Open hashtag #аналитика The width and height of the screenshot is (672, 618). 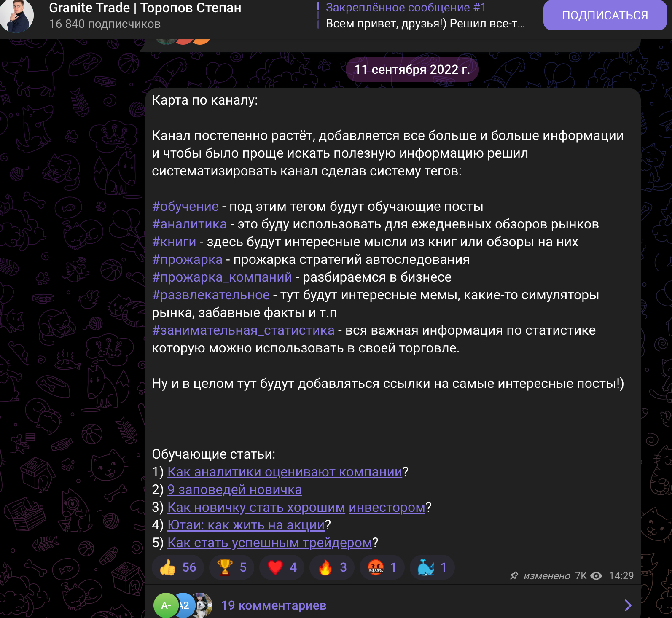click(189, 224)
